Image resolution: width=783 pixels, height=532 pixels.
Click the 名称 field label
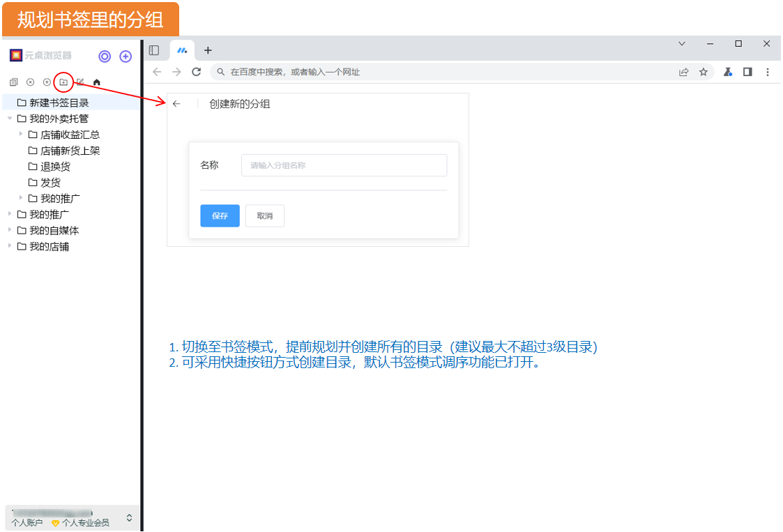point(209,165)
